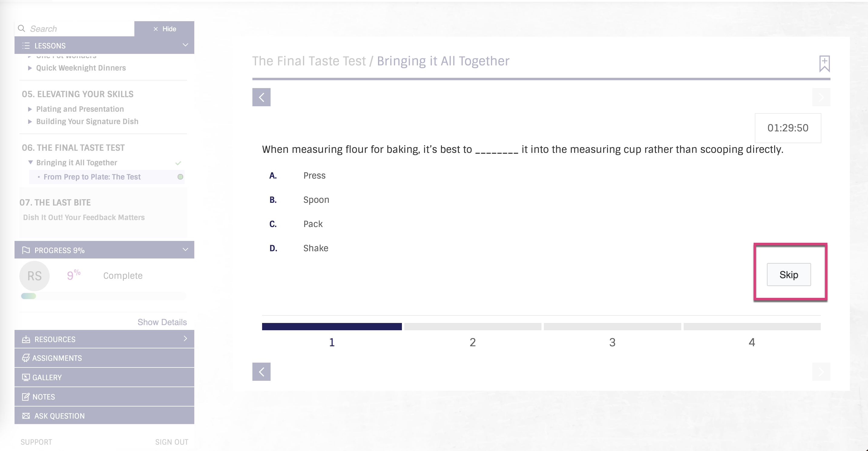Click the Show Details link
Viewport: 868px width, 451px height.
click(162, 322)
